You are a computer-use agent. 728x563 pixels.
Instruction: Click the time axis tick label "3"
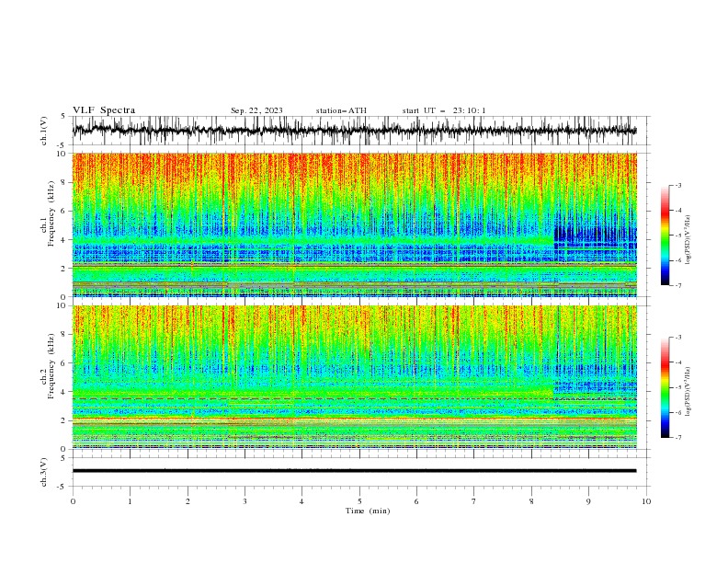(x=245, y=501)
